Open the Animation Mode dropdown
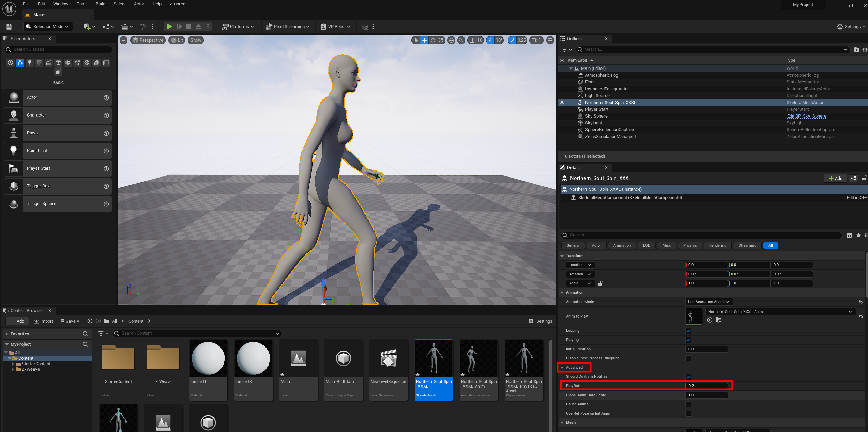The height and width of the screenshot is (432, 868). [709, 302]
